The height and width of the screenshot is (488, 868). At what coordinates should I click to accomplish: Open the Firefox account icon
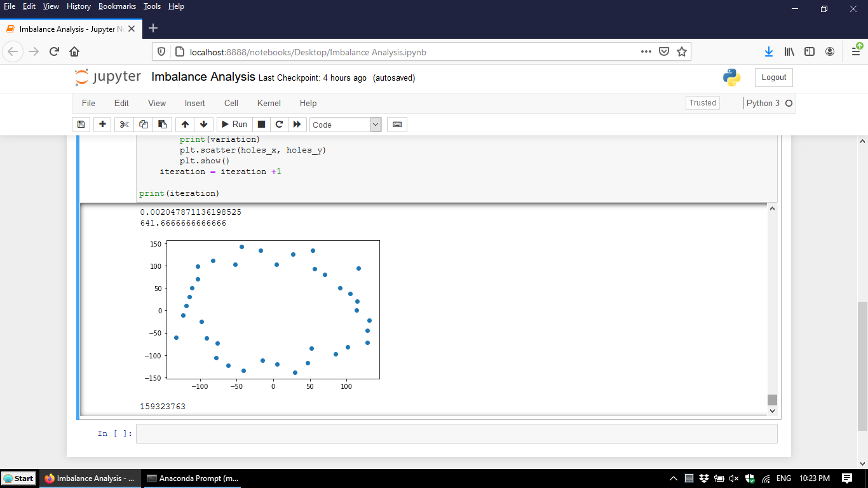click(830, 51)
